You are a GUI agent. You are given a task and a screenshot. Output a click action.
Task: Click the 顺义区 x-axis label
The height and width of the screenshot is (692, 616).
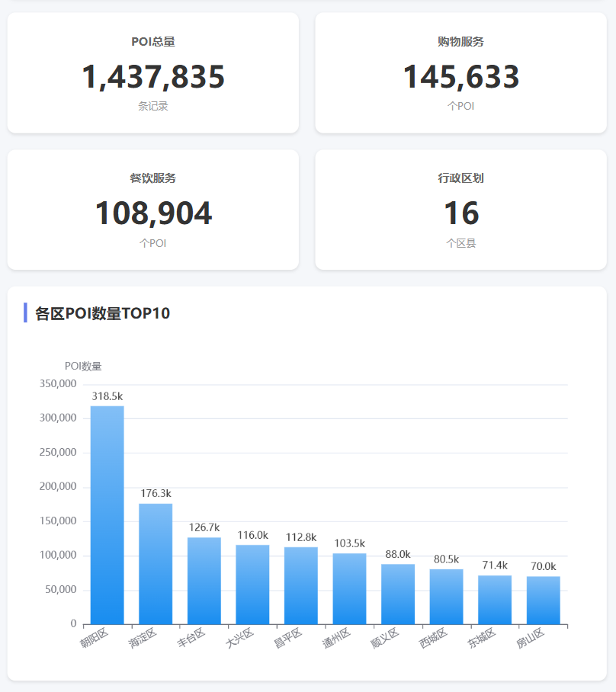[x=384, y=638]
